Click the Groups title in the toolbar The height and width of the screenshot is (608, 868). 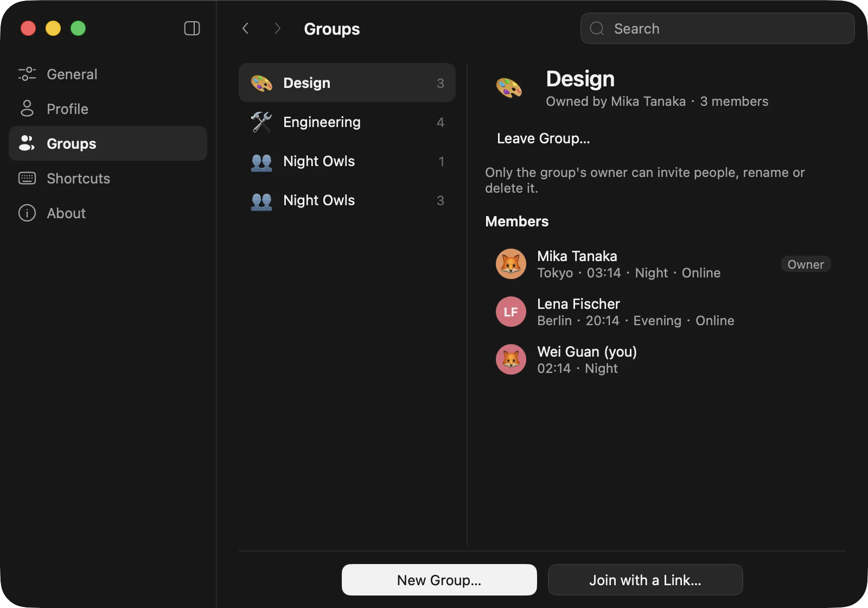(332, 29)
